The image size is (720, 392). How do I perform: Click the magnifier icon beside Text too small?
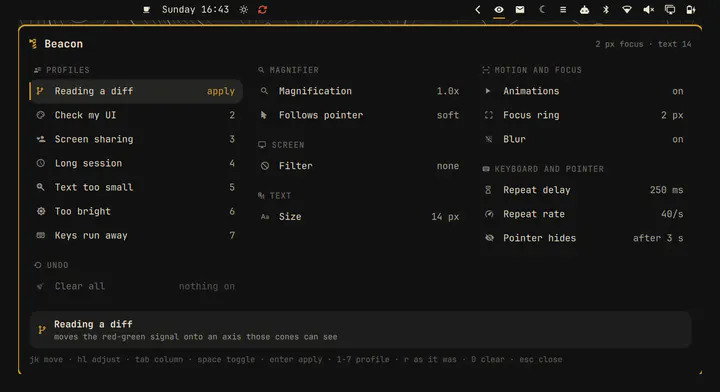point(40,187)
